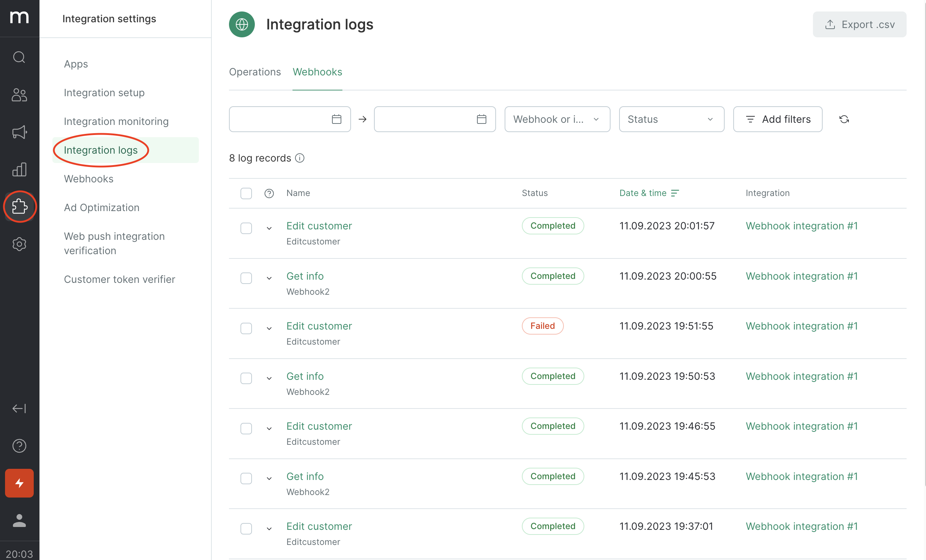Open the Analytics bar chart icon

tap(19, 169)
